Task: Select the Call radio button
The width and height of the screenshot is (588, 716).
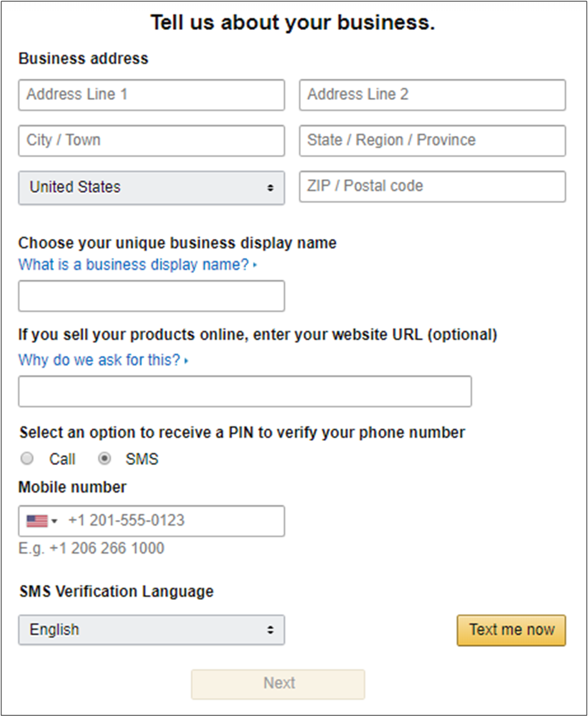Action: click(27, 459)
